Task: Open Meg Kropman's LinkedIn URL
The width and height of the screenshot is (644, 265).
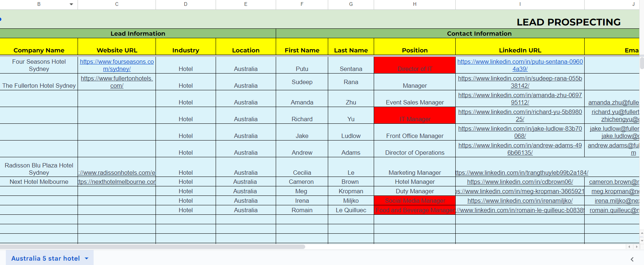Action: (520, 191)
